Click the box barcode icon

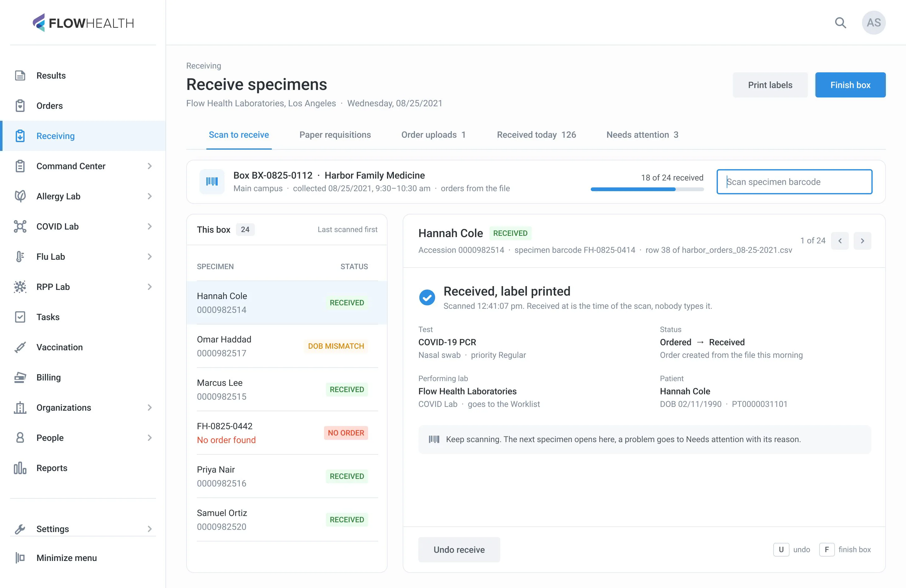coord(212,181)
